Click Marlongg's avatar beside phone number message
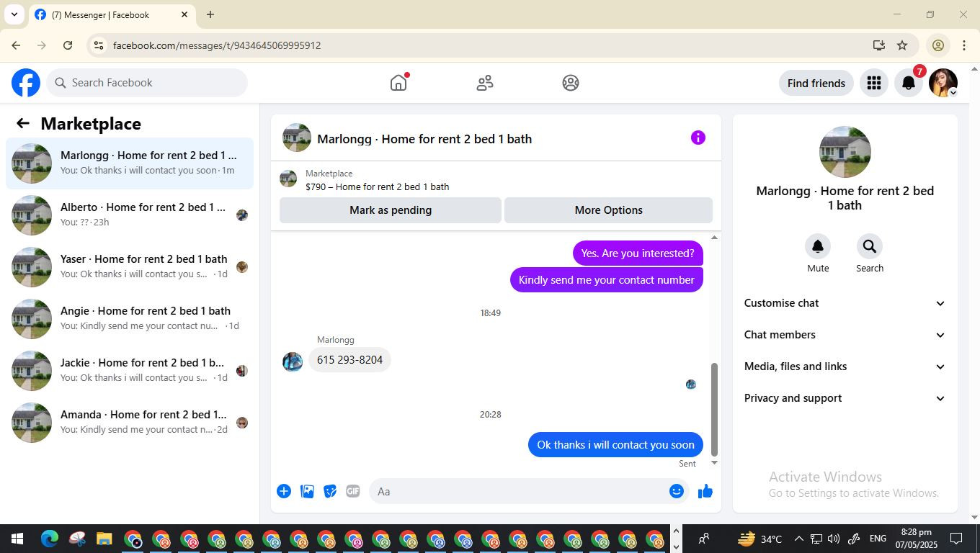The height and width of the screenshot is (553, 980). click(x=293, y=361)
